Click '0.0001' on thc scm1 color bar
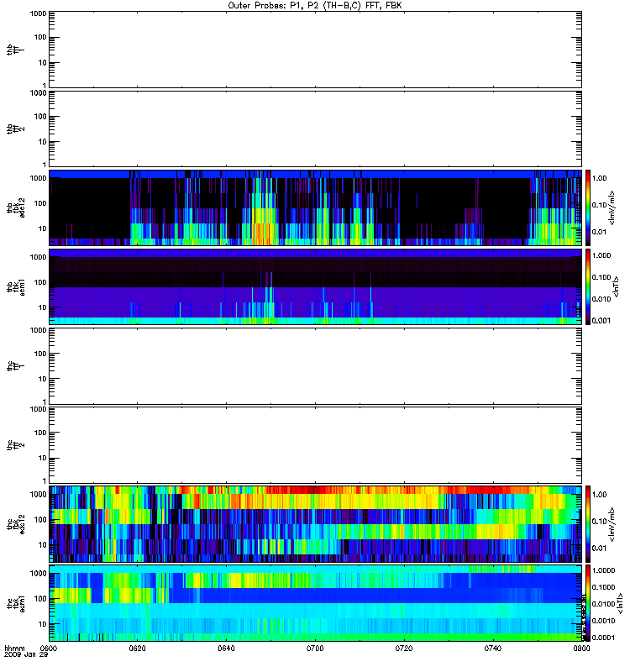The image size is (630, 672). (x=603, y=638)
